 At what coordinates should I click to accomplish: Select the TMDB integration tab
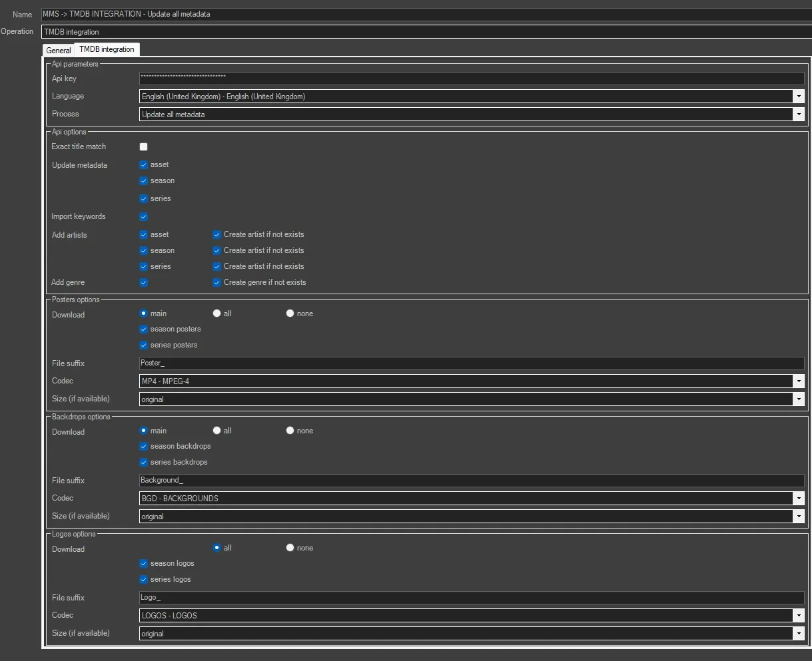click(107, 49)
